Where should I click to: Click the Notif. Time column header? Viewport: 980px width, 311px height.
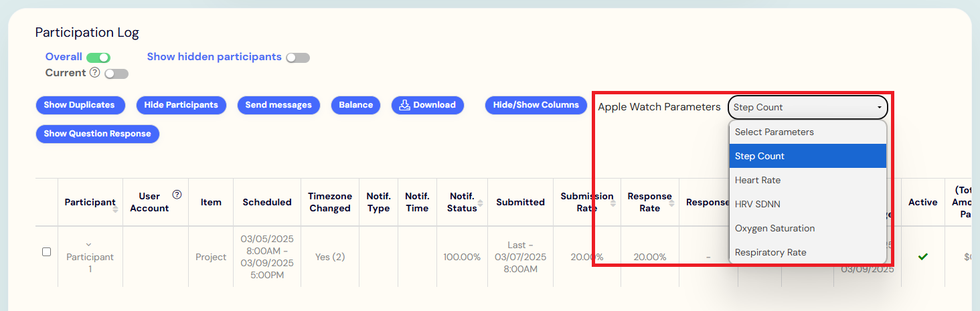(417, 202)
